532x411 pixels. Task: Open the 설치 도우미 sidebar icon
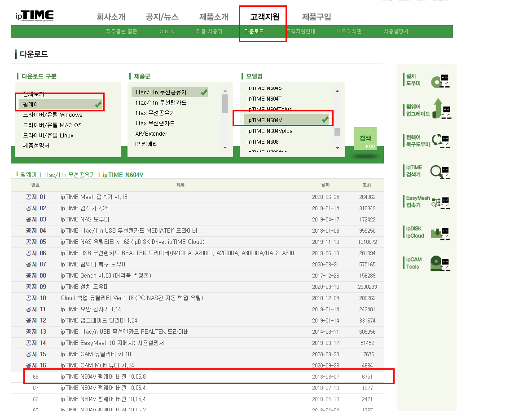(x=440, y=80)
